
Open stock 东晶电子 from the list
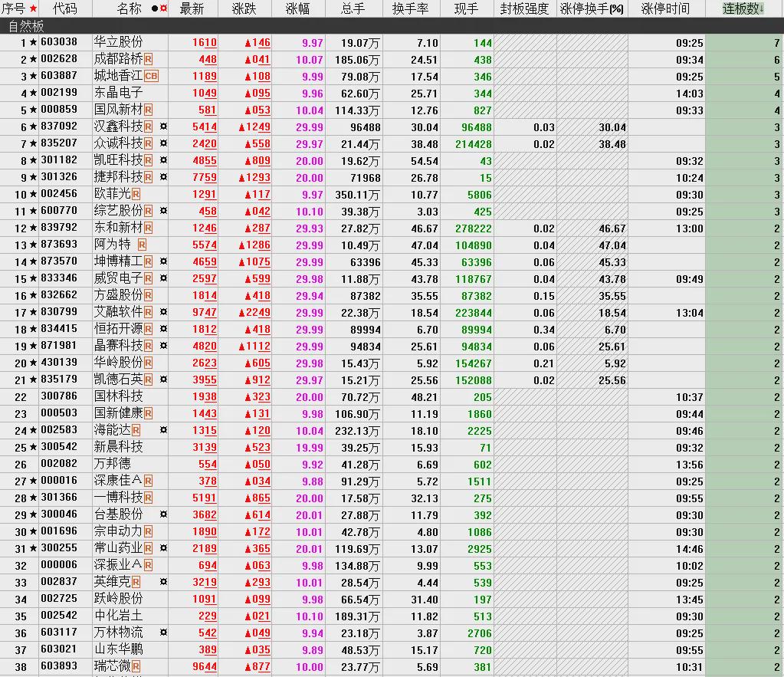(119, 93)
